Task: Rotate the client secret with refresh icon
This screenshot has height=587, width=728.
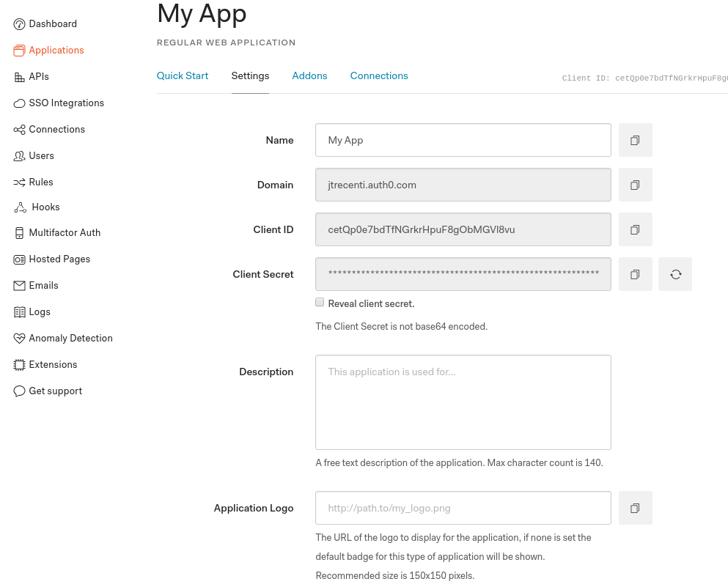Action: [675, 274]
